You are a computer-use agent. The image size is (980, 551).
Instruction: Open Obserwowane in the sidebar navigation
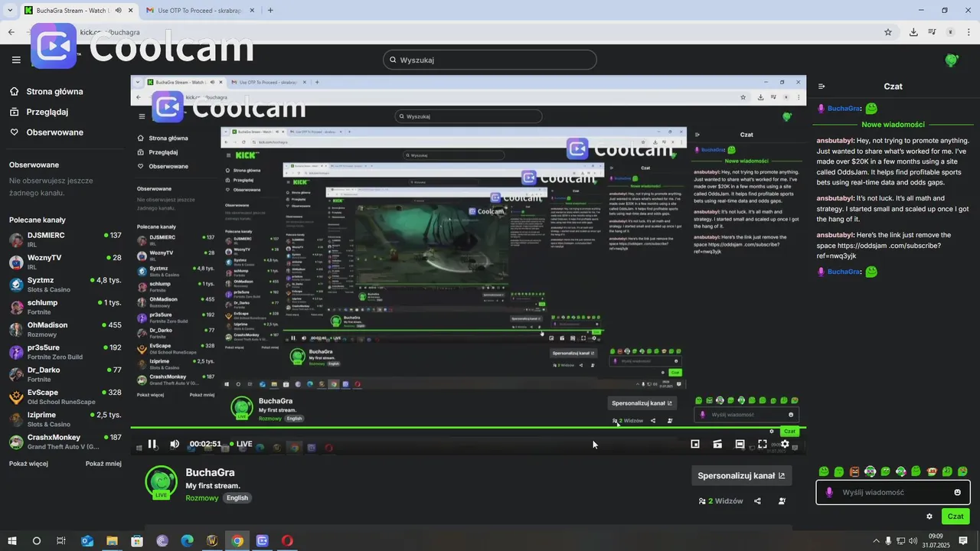pyautogui.click(x=54, y=132)
